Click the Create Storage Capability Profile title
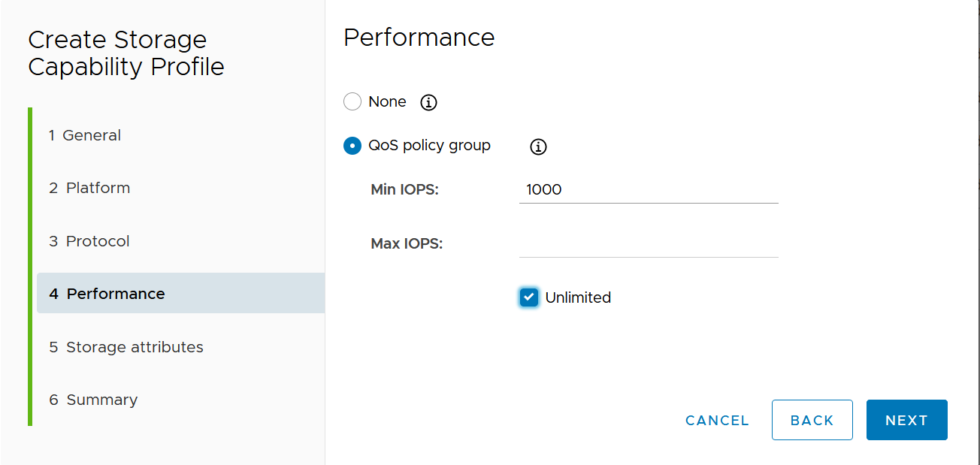This screenshot has height=465, width=980. pos(126,53)
